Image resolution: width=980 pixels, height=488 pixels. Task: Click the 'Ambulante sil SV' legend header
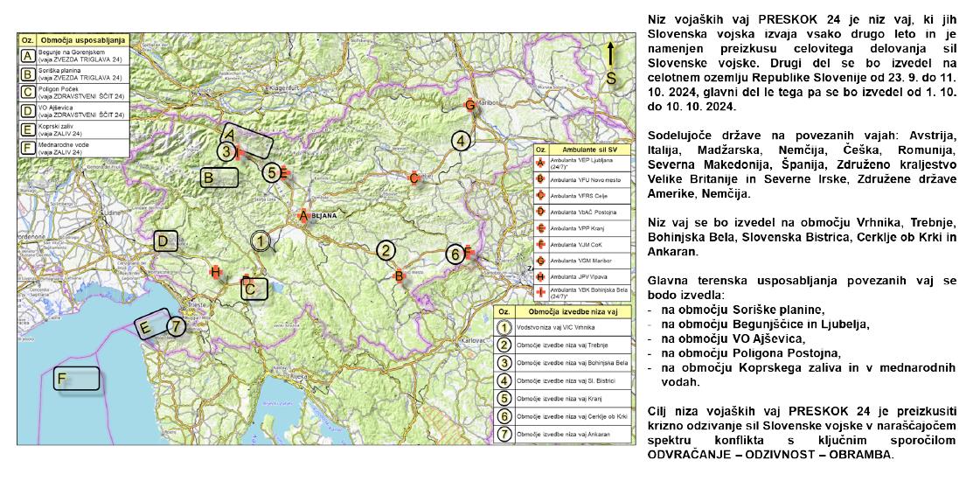(x=588, y=150)
